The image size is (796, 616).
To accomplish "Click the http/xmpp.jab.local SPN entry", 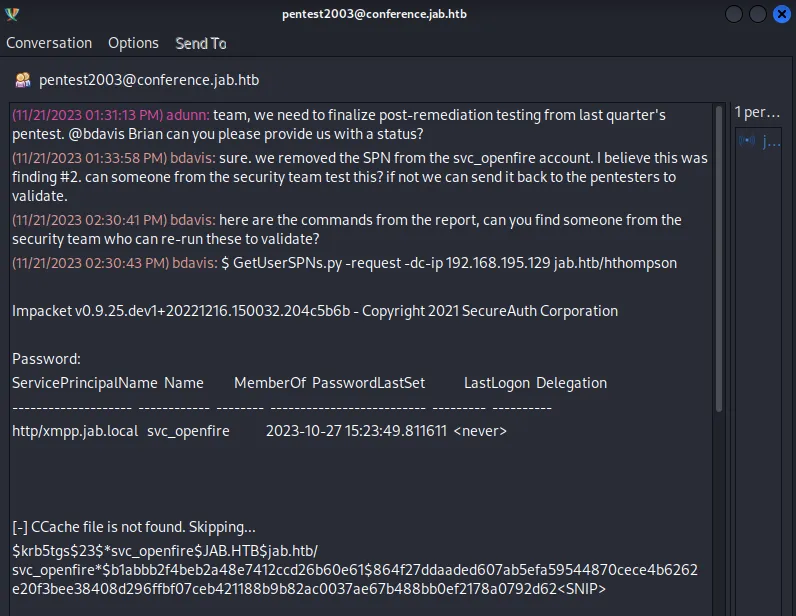I will coord(75,431).
